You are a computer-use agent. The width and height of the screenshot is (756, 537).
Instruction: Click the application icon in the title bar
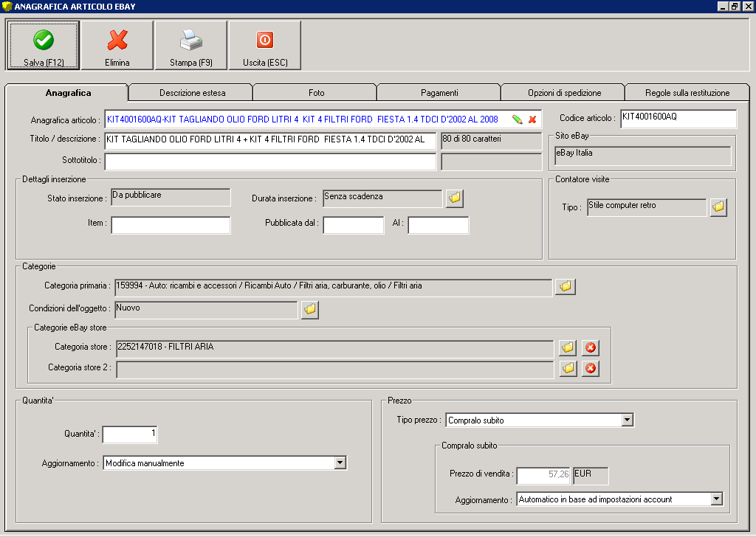pyautogui.click(x=7, y=6)
